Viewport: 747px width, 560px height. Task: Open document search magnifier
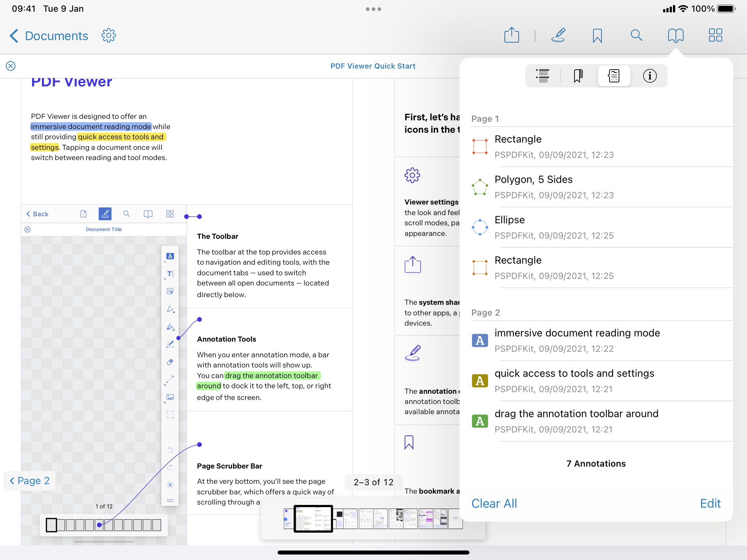tap(636, 35)
